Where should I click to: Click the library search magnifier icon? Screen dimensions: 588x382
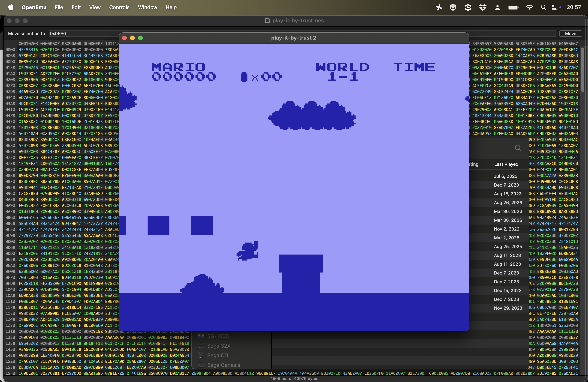click(x=518, y=148)
